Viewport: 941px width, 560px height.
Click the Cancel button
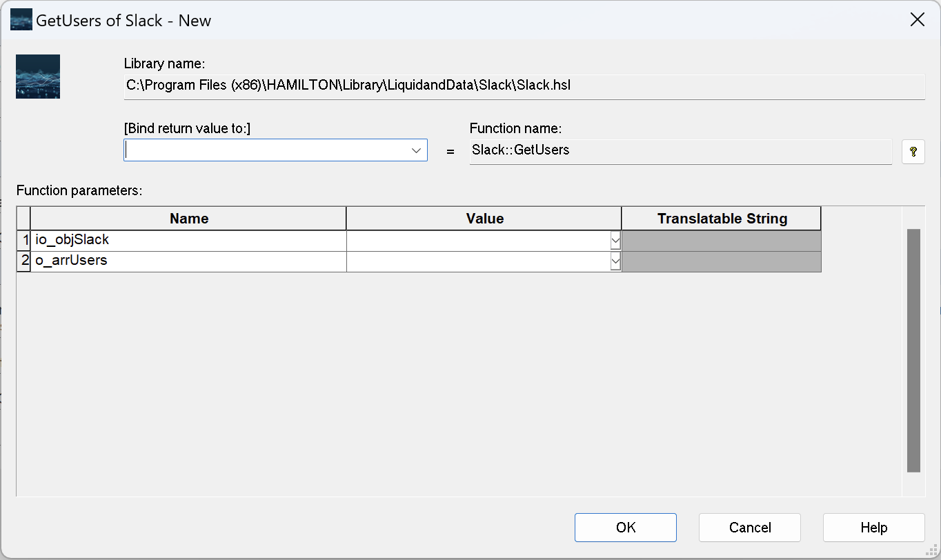coord(750,528)
